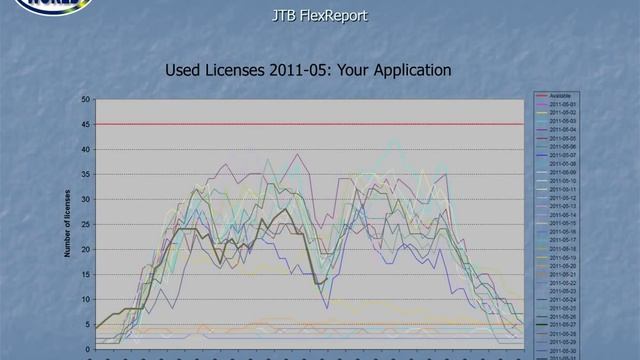The width and height of the screenshot is (640, 360).
Task: Choose the 2011-05-20 legend entry
Action: [x=556, y=266]
